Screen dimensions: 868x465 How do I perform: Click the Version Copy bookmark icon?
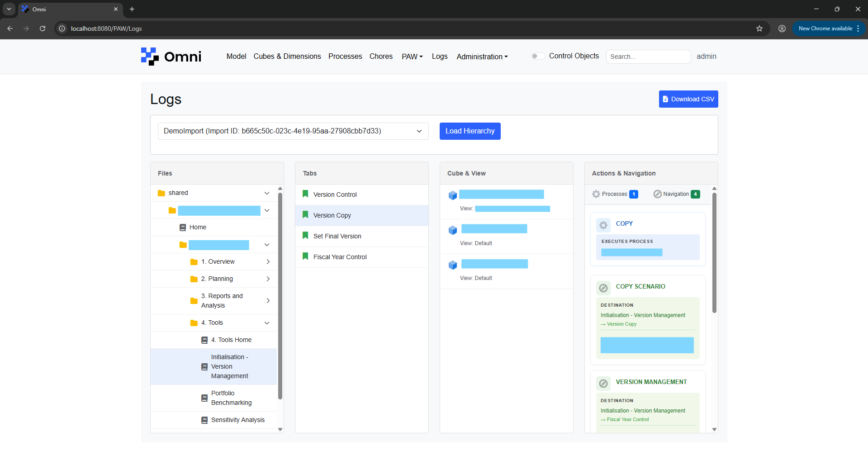click(305, 215)
